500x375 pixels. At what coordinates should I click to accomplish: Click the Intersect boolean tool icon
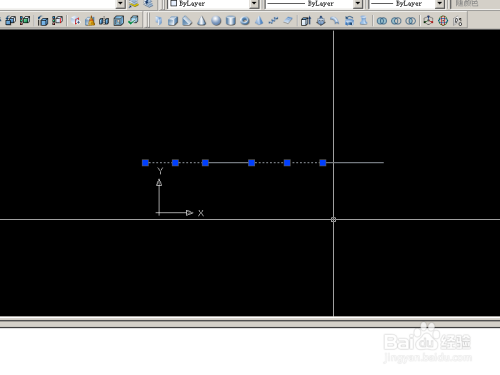click(x=410, y=21)
